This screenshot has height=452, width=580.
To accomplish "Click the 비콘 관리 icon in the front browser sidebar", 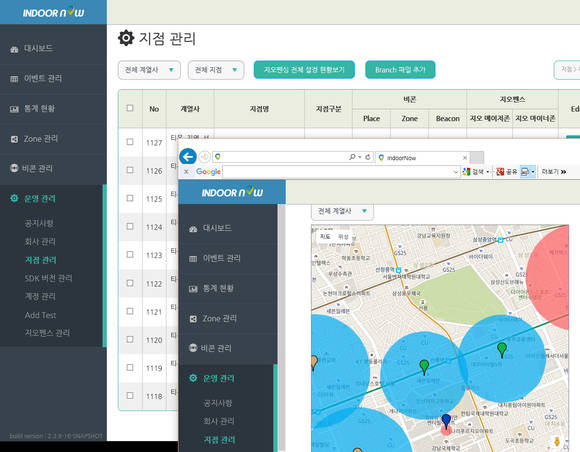I will point(193,348).
